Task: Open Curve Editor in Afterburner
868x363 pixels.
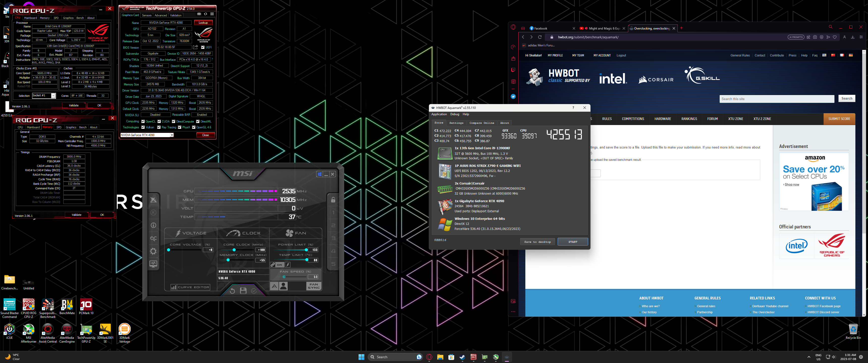Action: (x=190, y=287)
